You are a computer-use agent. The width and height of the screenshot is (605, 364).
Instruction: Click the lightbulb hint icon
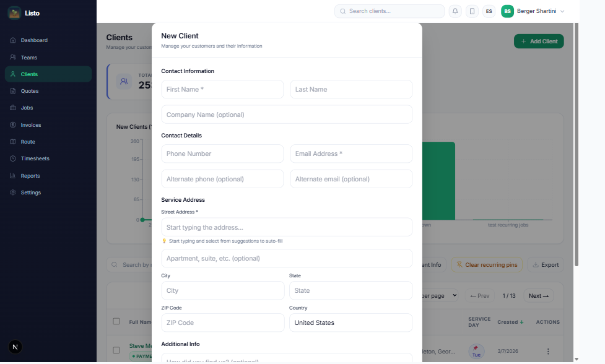[x=164, y=241]
